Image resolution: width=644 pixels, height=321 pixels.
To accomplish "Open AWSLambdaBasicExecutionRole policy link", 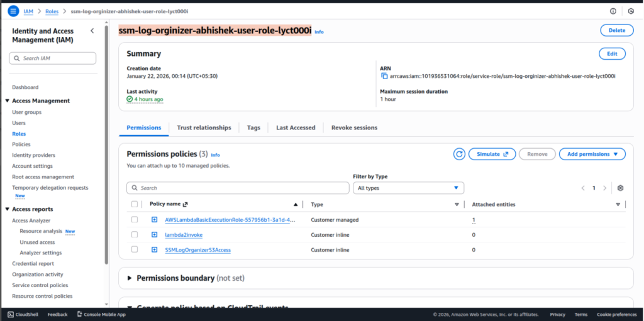I will pos(230,220).
